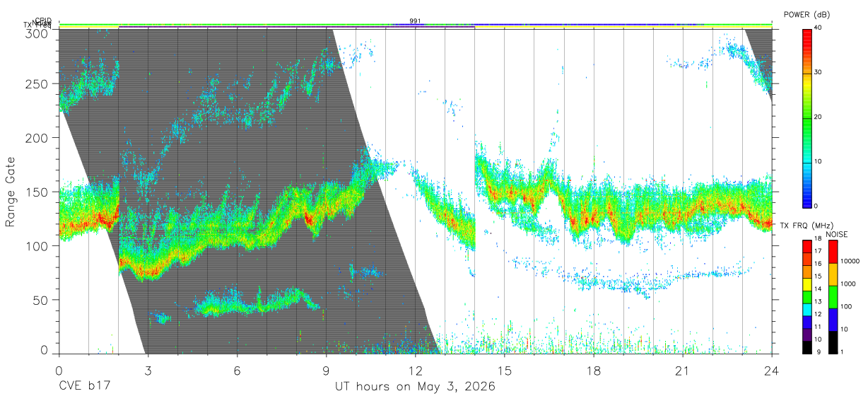Click the 'POWER (dB)' legend title

[x=807, y=14]
